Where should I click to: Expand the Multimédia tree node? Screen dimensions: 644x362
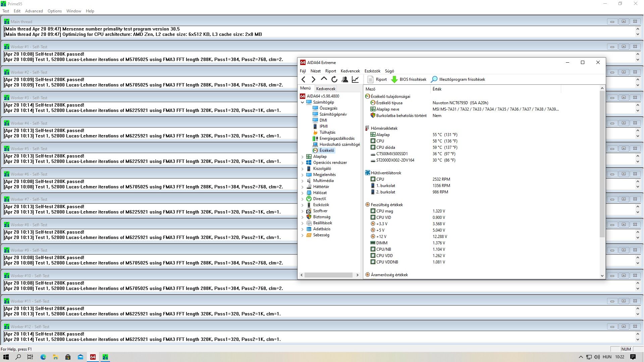302,181
